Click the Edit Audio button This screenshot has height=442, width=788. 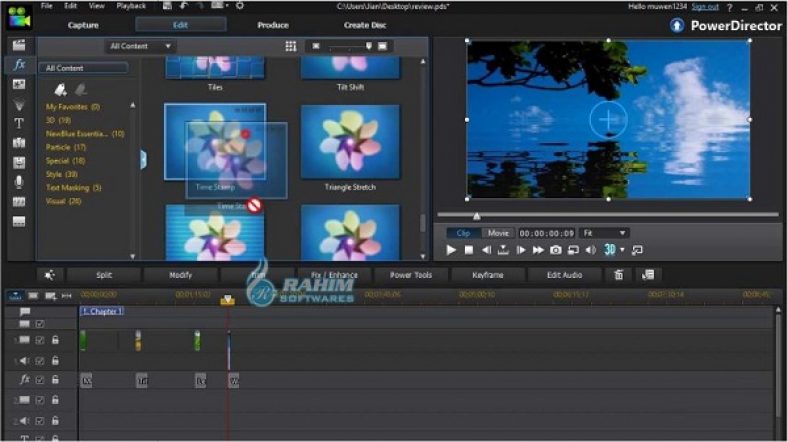tap(564, 275)
